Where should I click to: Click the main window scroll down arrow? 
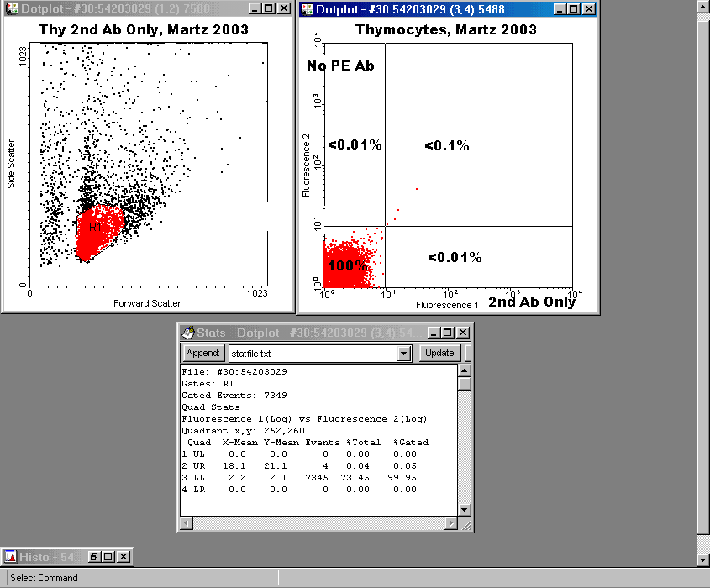[703, 559]
